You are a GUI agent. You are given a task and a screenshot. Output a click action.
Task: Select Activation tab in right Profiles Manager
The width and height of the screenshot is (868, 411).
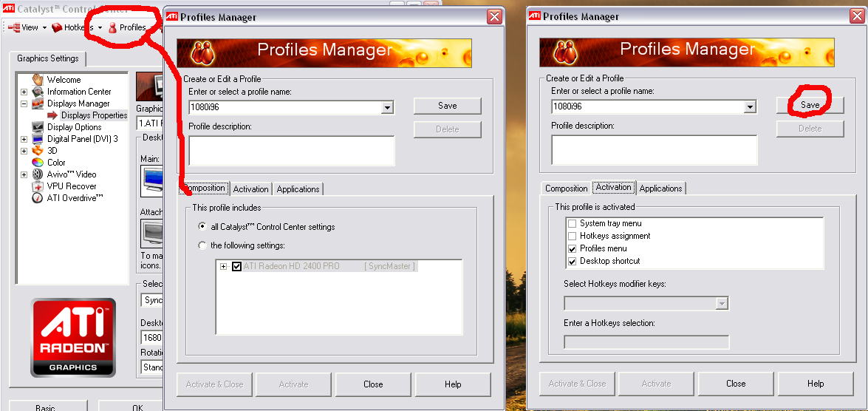tap(614, 187)
